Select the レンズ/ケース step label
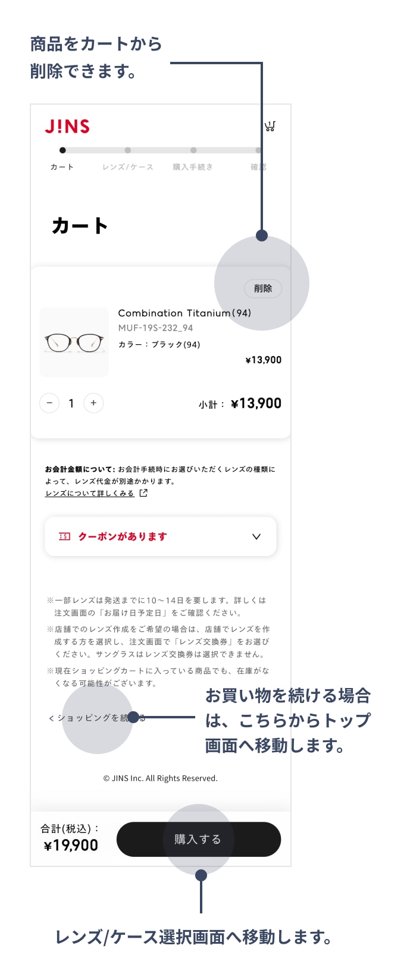 (127, 167)
